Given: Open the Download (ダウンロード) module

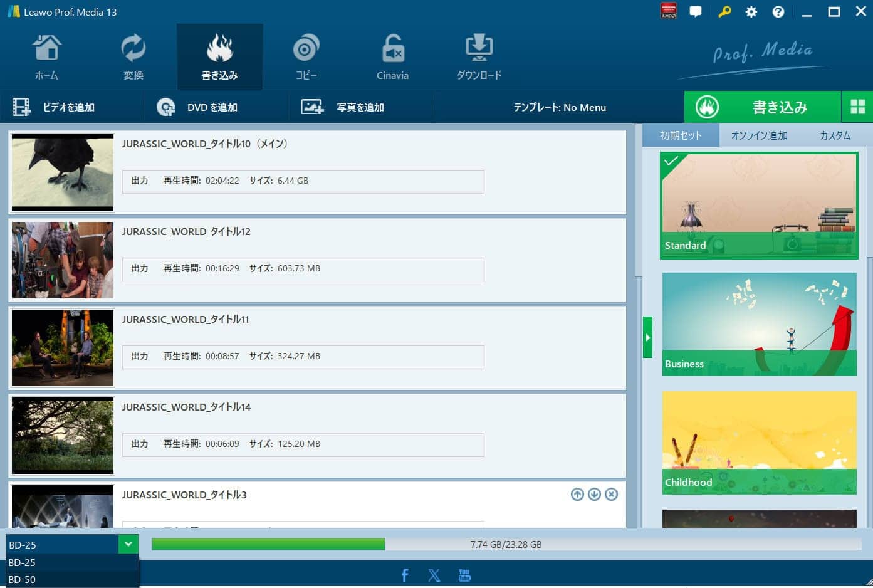Looking at the screenshot, I should coord(479,58).
